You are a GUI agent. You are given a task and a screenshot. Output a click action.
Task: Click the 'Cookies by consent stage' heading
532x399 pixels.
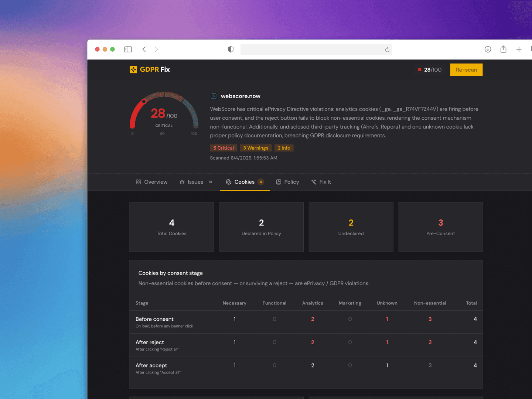coord(170,273)
